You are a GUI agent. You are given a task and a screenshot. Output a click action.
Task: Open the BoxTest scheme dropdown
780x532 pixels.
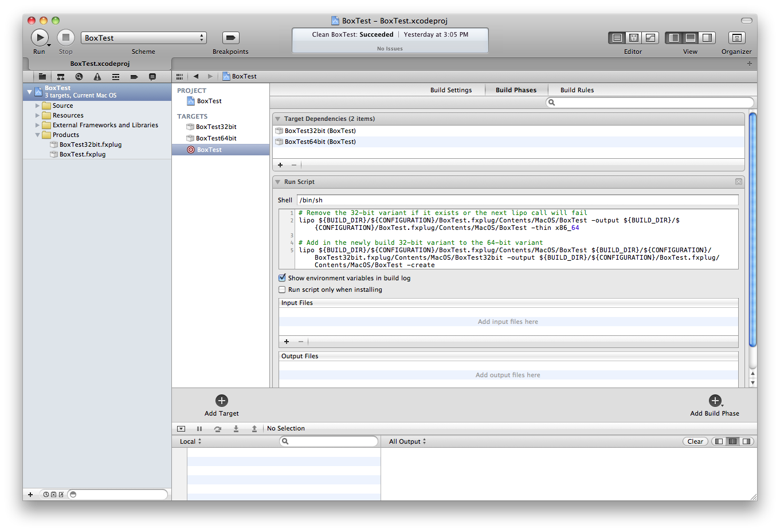143,38
